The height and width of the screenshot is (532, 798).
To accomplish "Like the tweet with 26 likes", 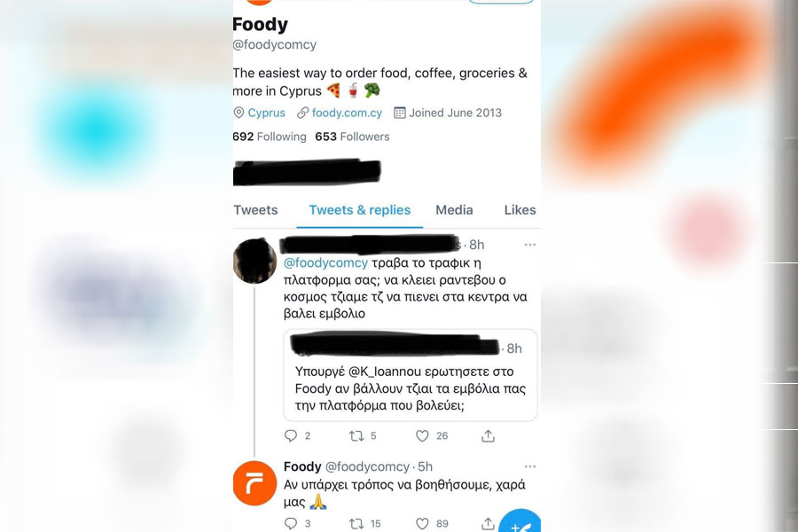I will point(422,435).
